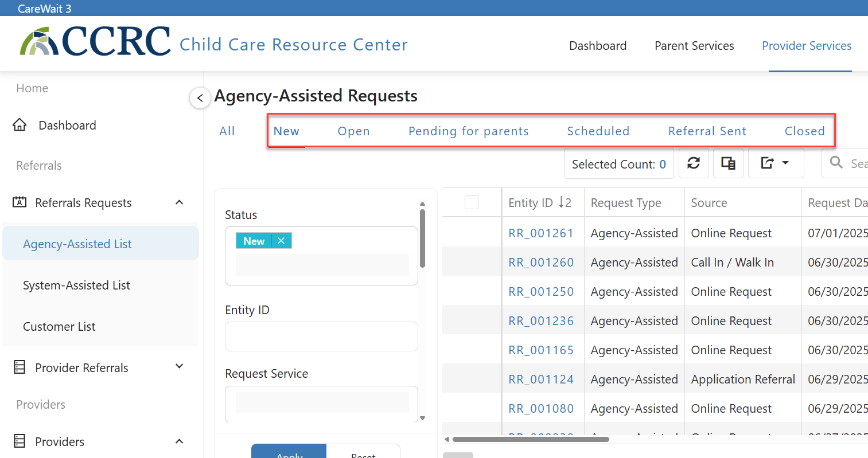
Task: Expand the Provider Referrals section
Action: [179, 366]
